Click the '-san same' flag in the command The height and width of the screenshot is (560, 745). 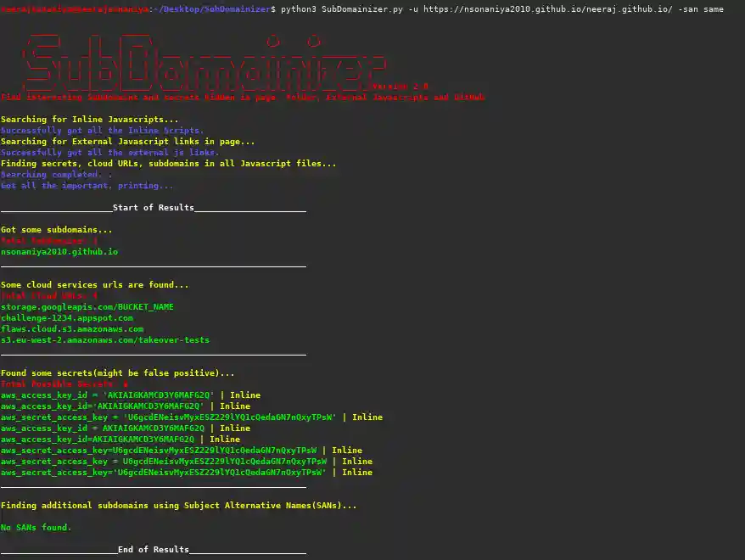point(701,9)
